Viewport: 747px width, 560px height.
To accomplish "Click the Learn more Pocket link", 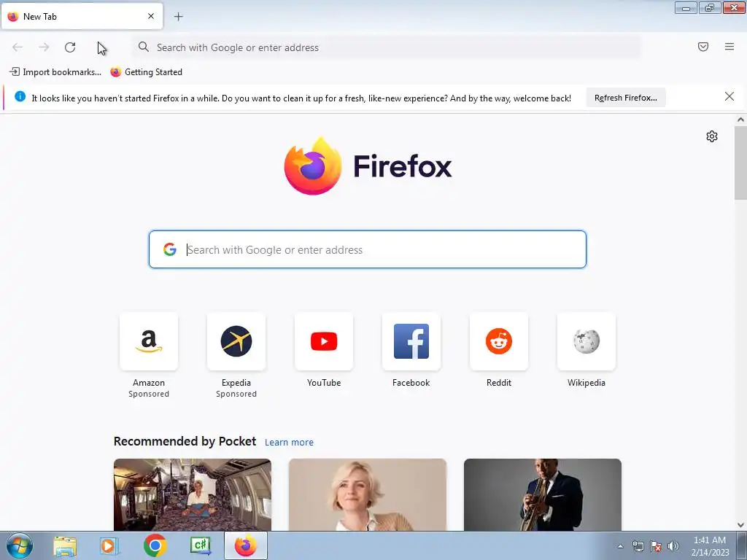I will pyautogui.click(x=289, y=443).
